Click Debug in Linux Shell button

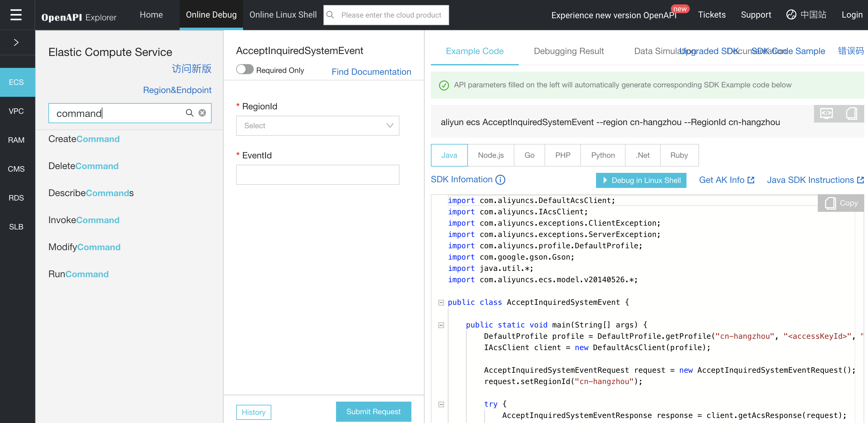point(641,180)
